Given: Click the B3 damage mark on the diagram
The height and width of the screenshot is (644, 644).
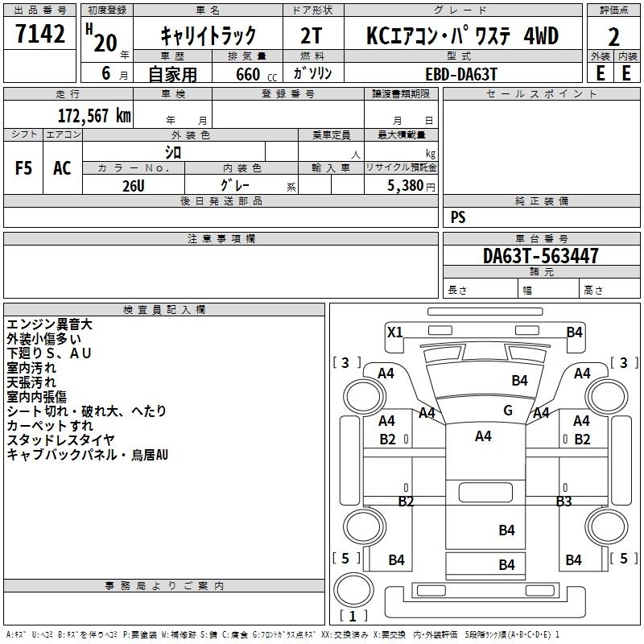Looking at the screenshot, I should [x=563, y=502].
